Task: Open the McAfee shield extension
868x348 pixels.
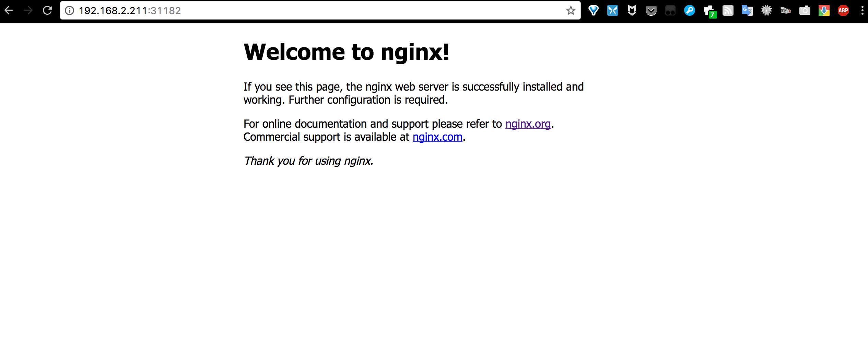Action: [632, 11]
